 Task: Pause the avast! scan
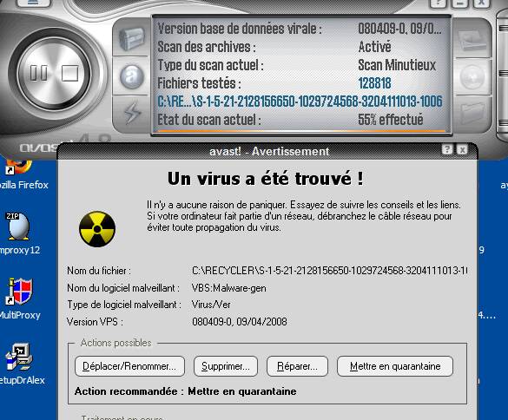(38, 73)
